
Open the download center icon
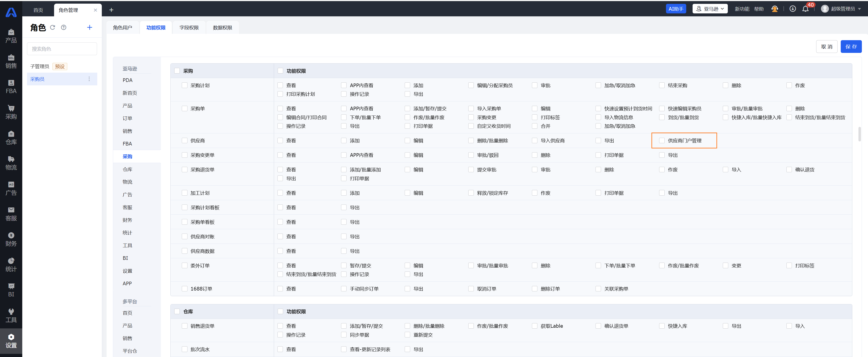point(793,9)
